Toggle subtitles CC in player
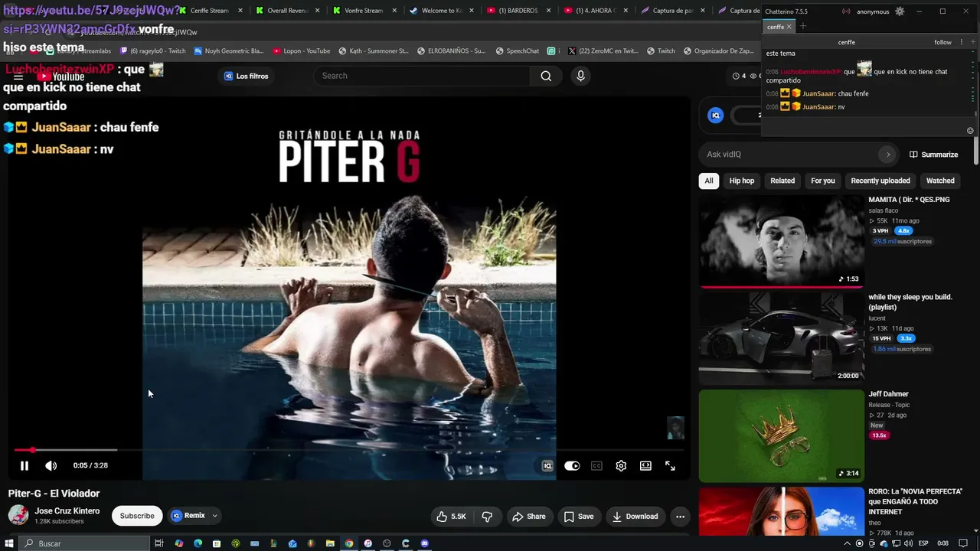Viewport: 980px width, 551px height. click(596, 465)
